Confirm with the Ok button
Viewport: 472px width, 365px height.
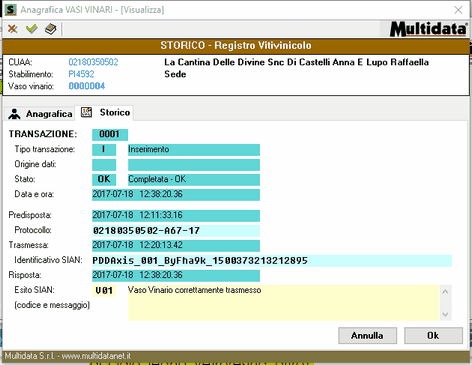point(433,335)
